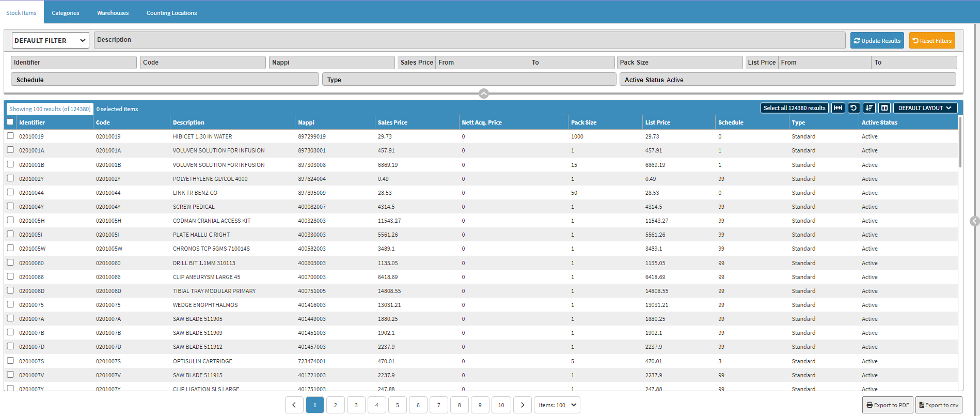Click the auto-fit column width icon
This screenshot has height=416, width=980.
838,108
